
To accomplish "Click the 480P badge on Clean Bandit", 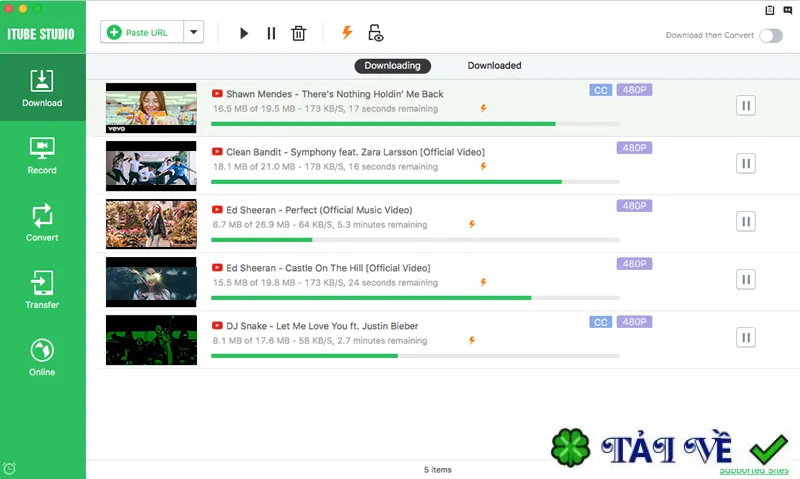I will pos(634,148).
